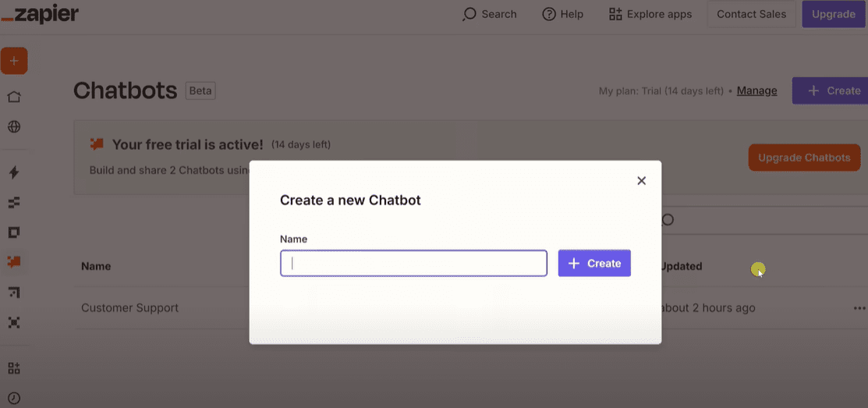Open the Tables icon in sidebar

[14, 203]
